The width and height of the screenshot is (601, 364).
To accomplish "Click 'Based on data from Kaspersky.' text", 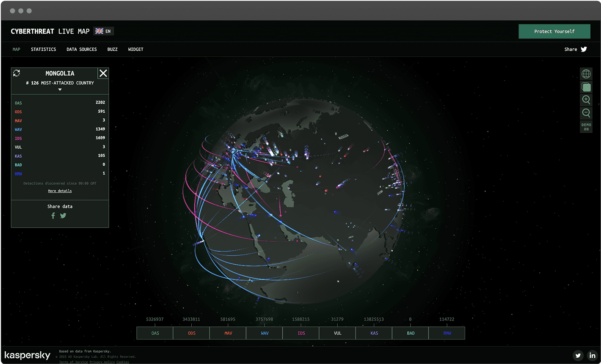I will pos(85,351).
